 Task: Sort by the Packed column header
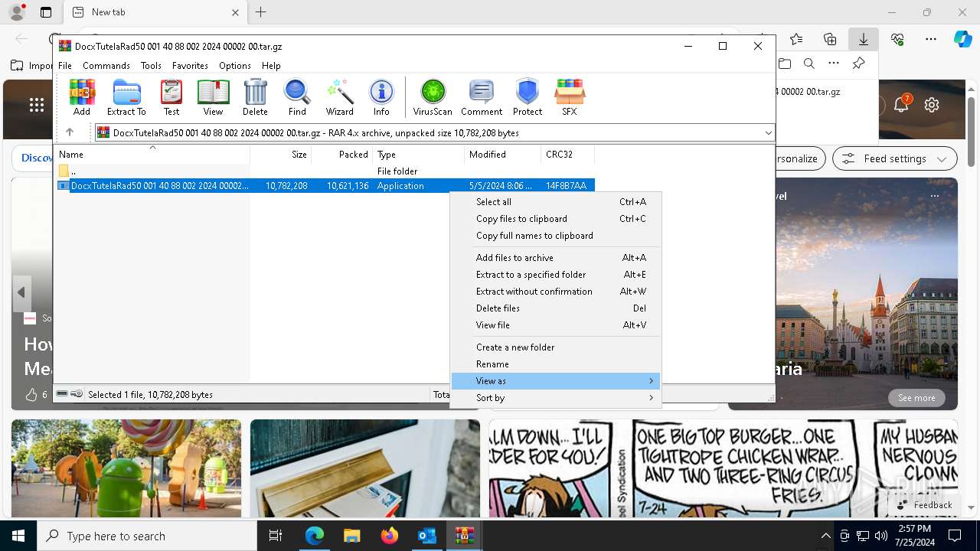(x=342, y=155)
